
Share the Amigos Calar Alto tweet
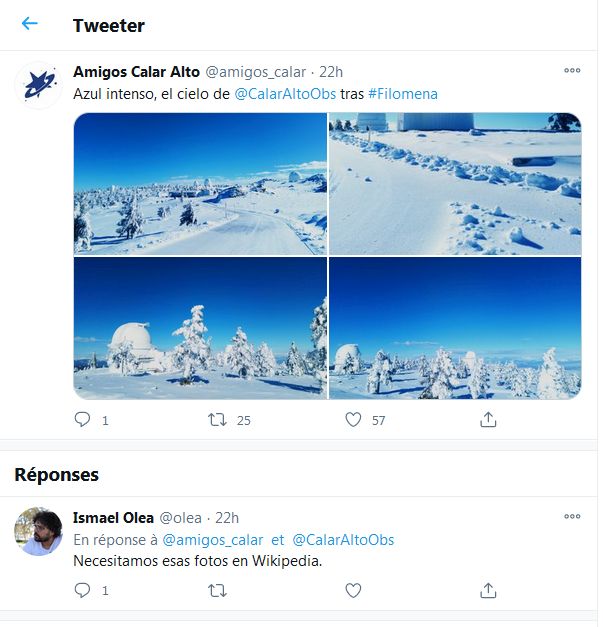click(488, 420)
